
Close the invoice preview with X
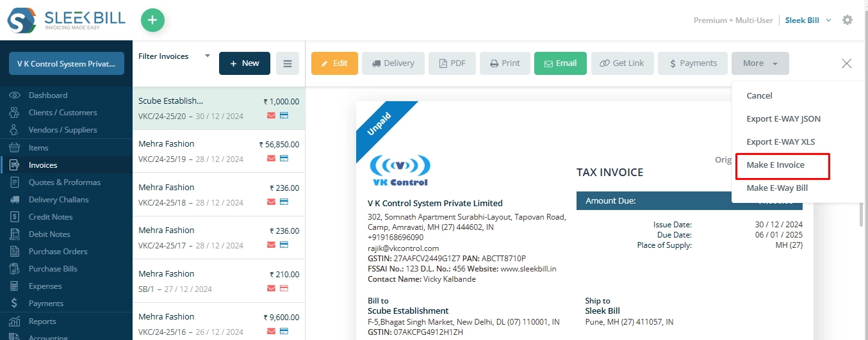pos(847,63)
